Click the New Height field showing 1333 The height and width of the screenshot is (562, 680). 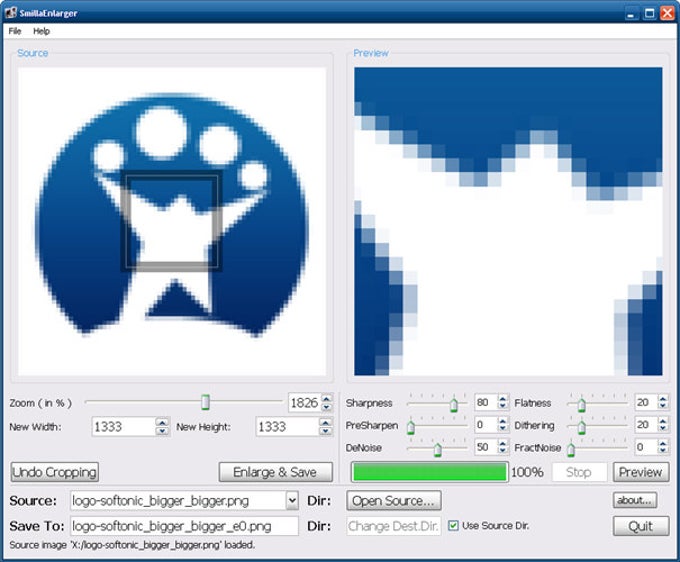[x=288, y=427]
